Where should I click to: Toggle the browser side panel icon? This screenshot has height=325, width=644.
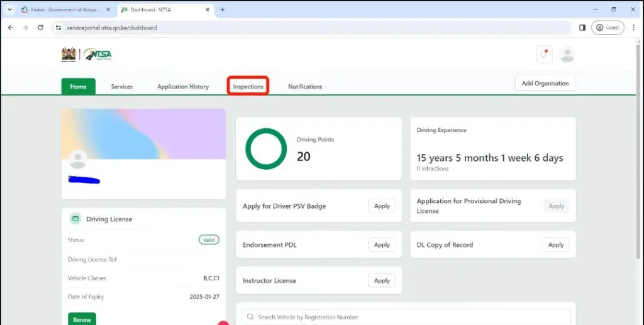point(582,28)
